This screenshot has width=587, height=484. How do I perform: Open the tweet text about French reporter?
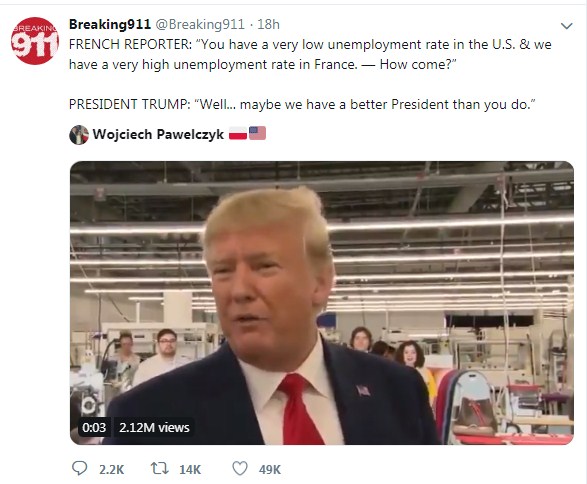point(310,54)
